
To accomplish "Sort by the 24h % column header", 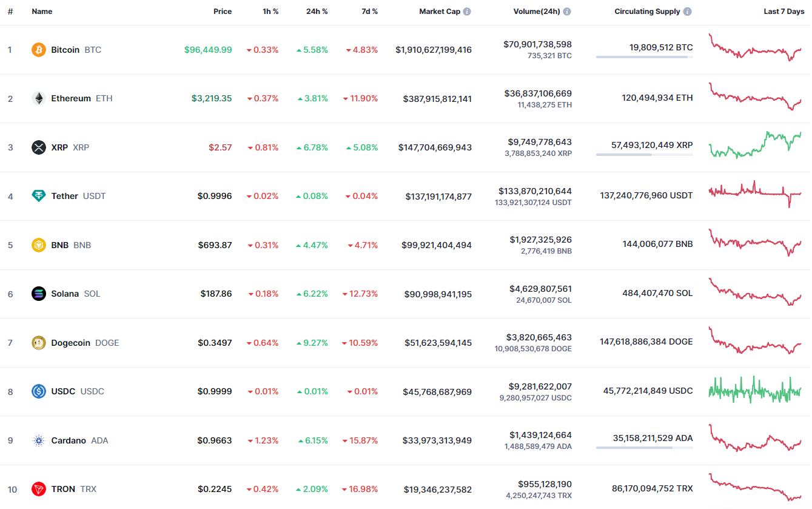I will (317, 12).
